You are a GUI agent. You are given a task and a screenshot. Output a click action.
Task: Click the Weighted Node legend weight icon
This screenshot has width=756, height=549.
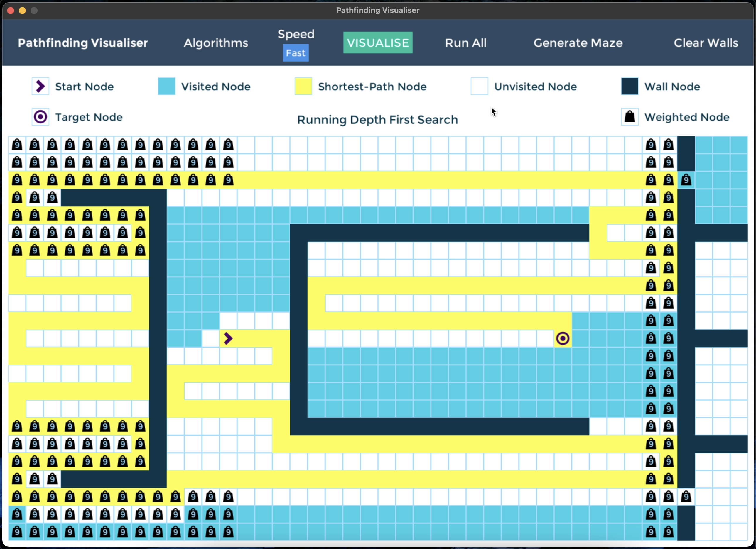(629, 117)
